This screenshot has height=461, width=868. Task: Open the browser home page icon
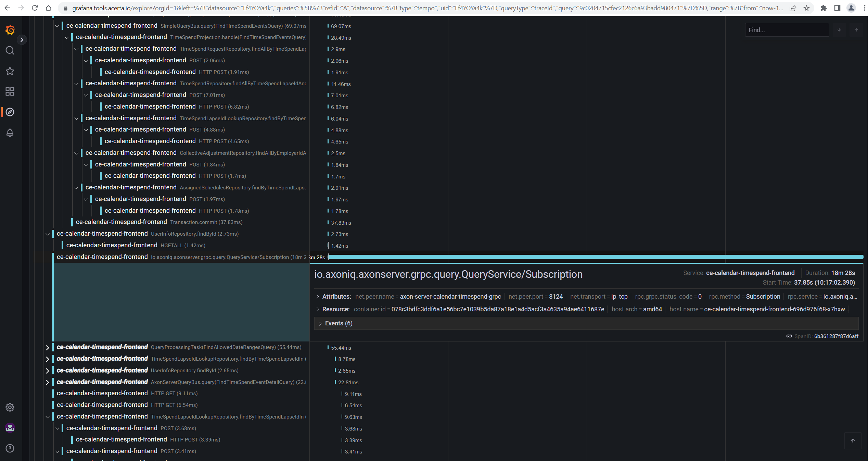pyautogui.click(x=49, y=8)
